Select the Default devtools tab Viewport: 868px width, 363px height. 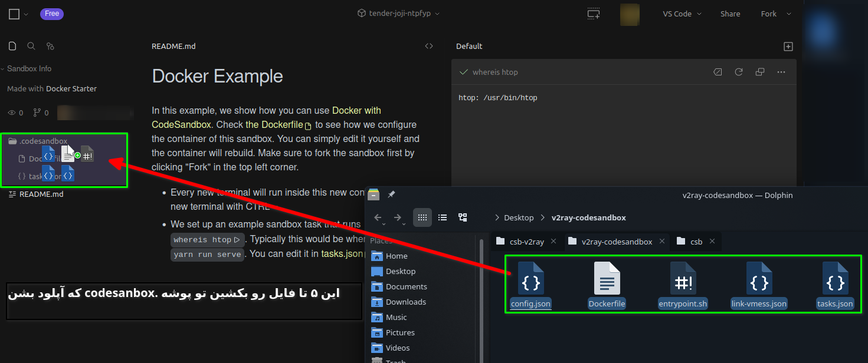[469, 46]
